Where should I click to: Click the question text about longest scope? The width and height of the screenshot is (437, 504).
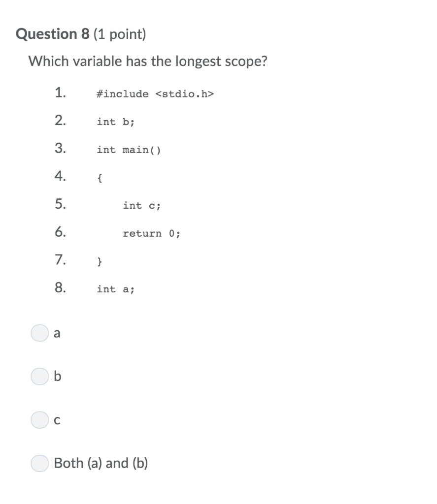(x=148, y=61)
